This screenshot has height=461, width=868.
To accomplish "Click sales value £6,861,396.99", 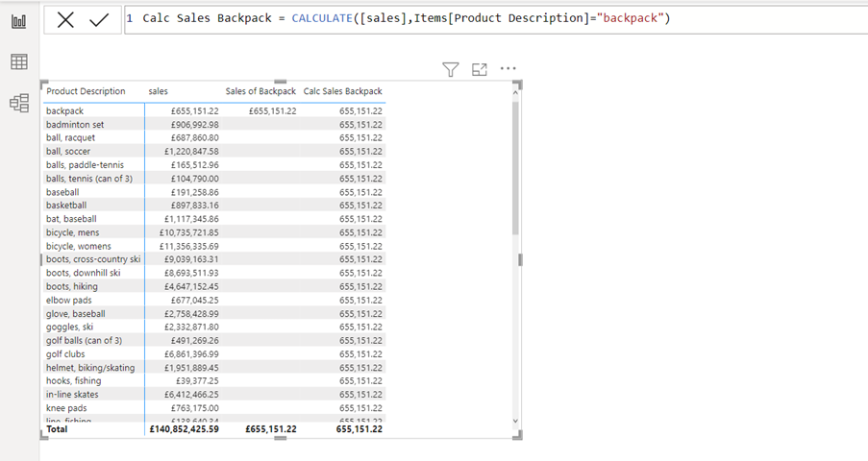I will point(191,354).
